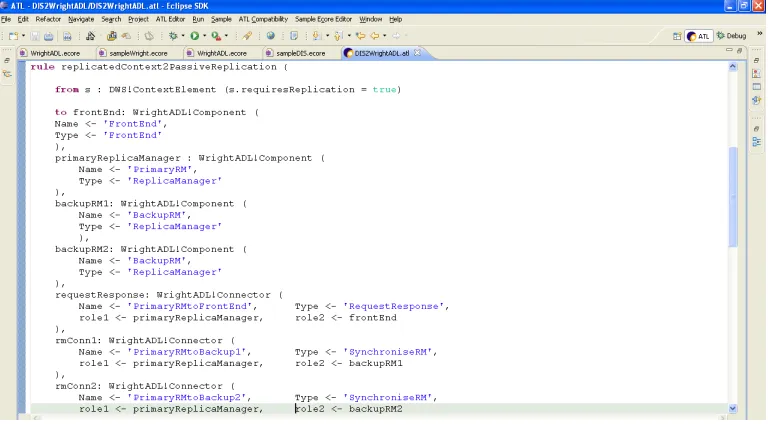Click the Web Browser globe icon
Screen dimensions: 768x424
270,36
